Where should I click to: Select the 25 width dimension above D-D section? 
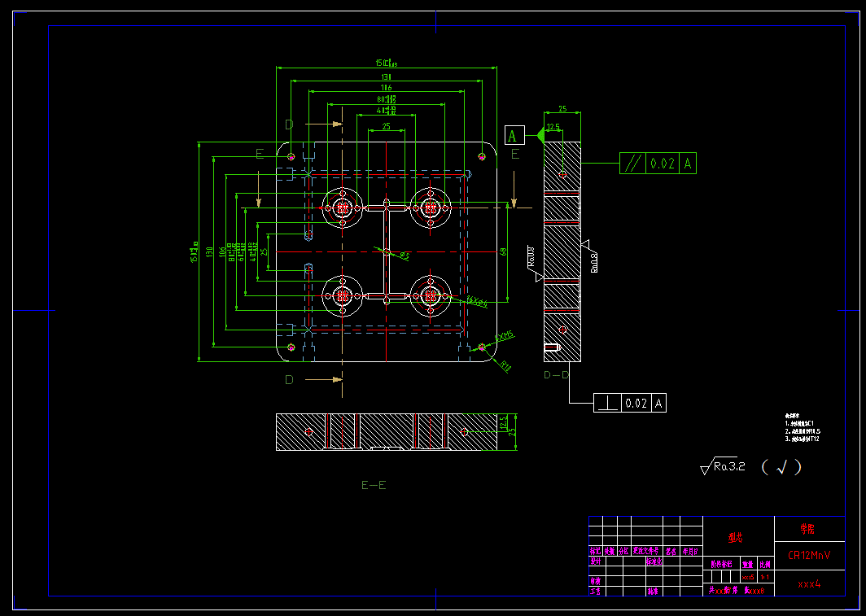pyautogui.click(x=562, y=109)
